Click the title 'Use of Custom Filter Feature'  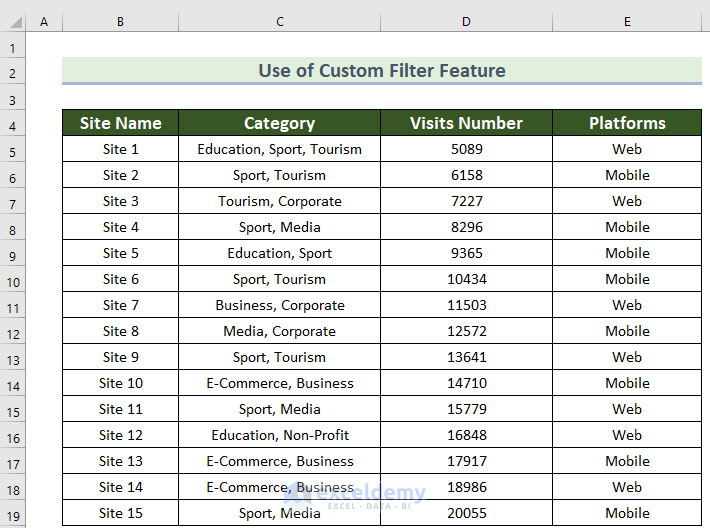click(x=382, y=70)
